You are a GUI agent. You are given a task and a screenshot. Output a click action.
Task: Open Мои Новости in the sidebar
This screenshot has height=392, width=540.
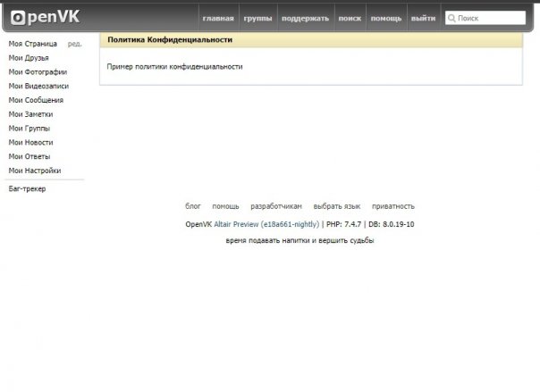30,142
